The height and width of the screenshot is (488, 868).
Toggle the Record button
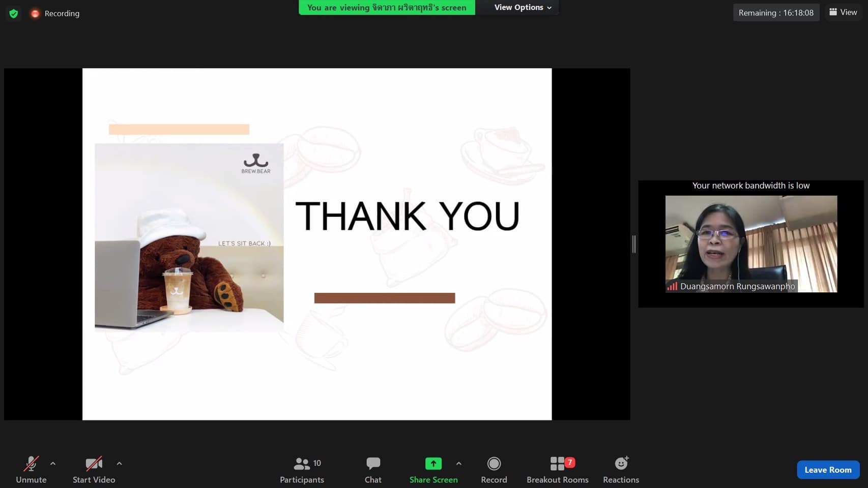[x=494, y=469]
